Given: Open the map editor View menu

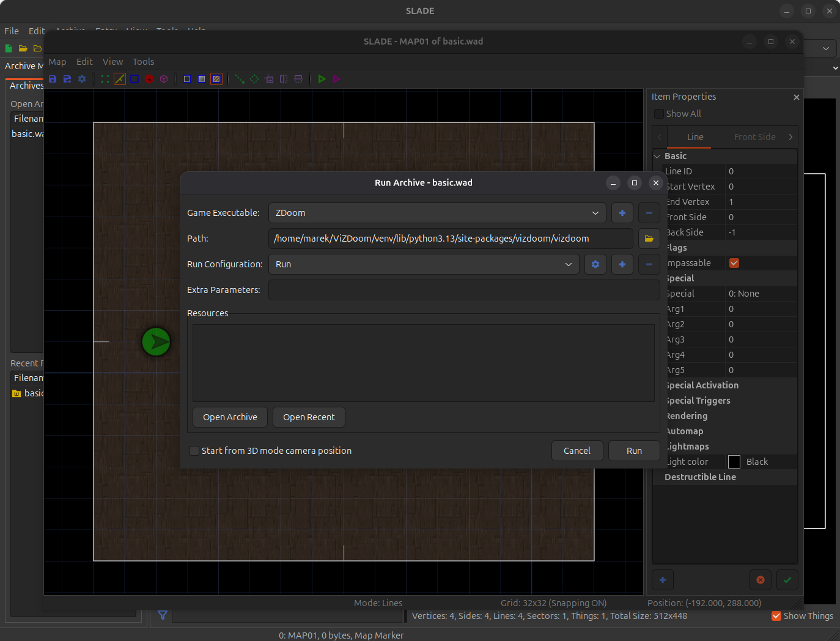Looking at the screenshot, I should pos(112,62).
